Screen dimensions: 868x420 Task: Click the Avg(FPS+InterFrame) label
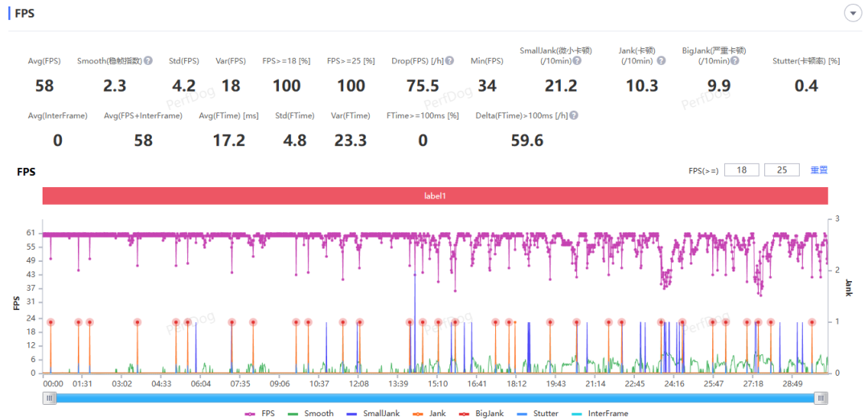(143, 116)
